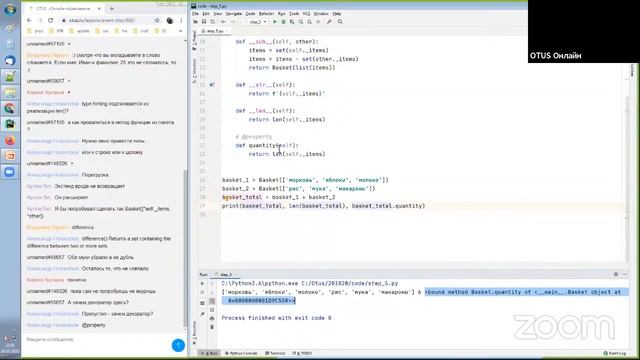Click the Print icon in Run panel

[212, 318]
